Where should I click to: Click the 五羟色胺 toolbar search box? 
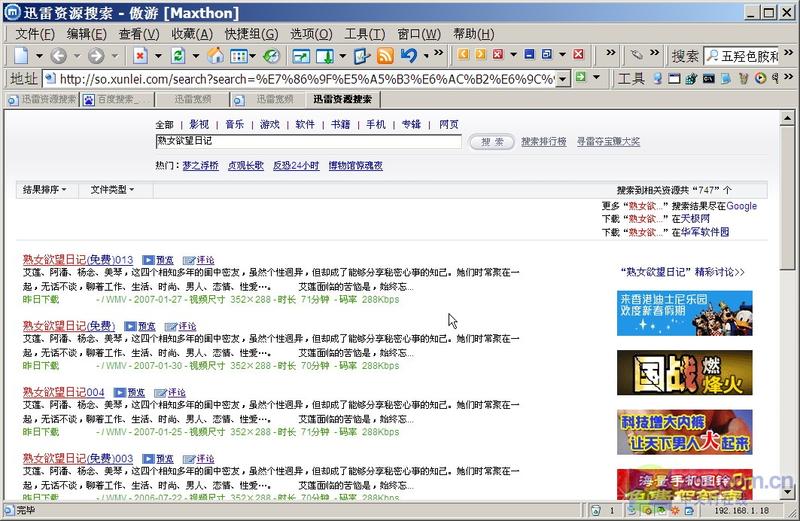pos(742,56)
